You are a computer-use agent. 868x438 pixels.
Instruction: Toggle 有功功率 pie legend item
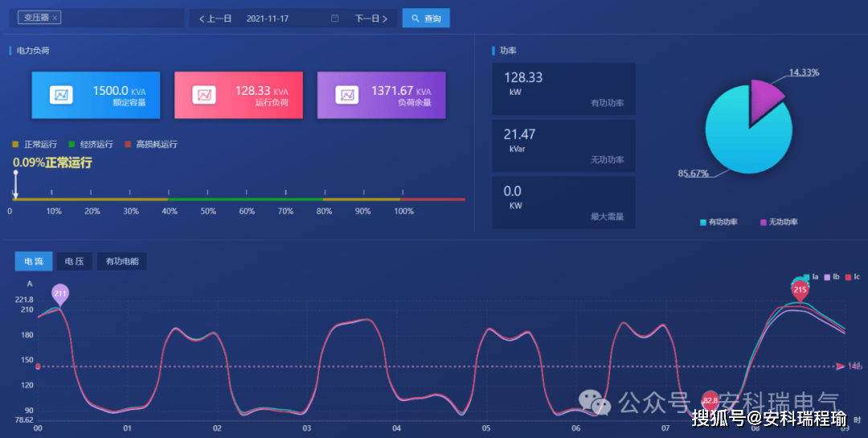(719, 222)
